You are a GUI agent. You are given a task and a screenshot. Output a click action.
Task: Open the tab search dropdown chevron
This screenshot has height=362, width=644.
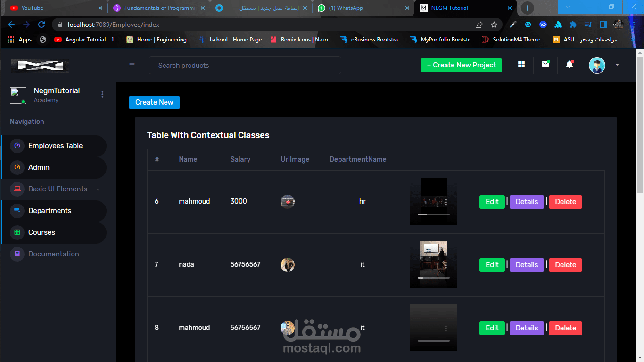568,7
